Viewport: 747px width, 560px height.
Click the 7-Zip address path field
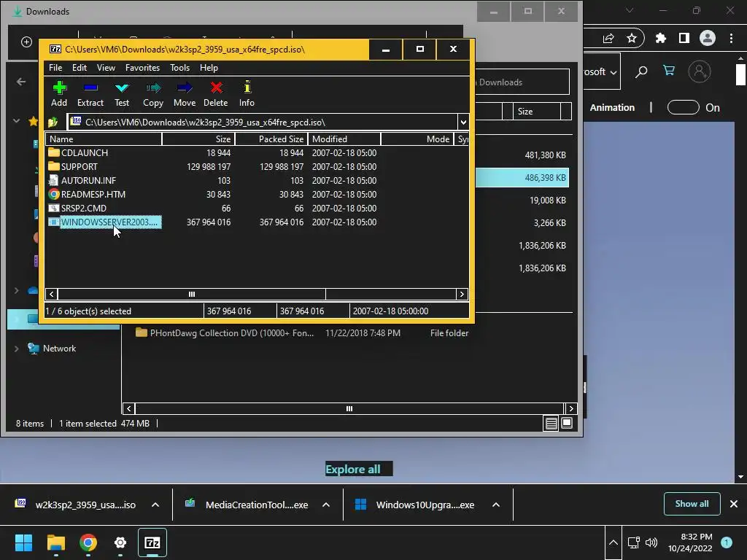[x=263, y=122]
